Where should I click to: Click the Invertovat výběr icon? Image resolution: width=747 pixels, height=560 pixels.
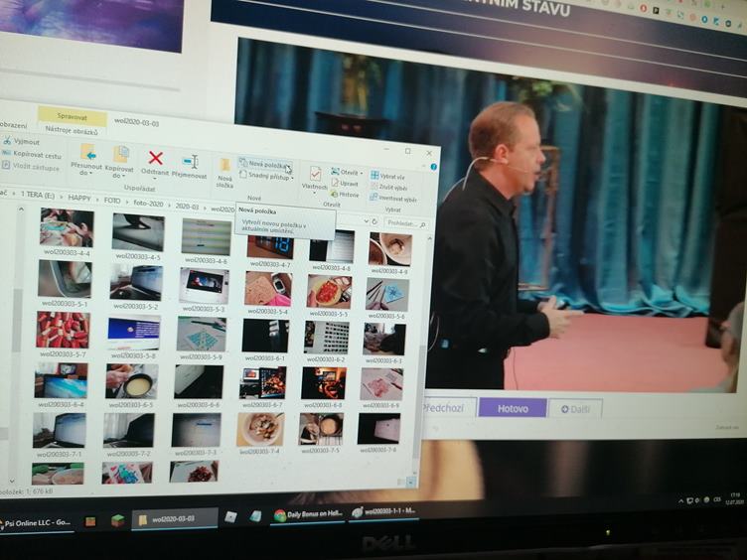pyautogui.click(x=373, y=198)
